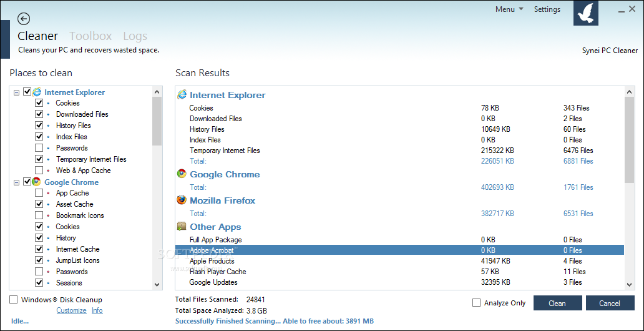
Task: Click Google Chrome icon in Places to clean
Action: pyautogui.click(x=37, y=182)
